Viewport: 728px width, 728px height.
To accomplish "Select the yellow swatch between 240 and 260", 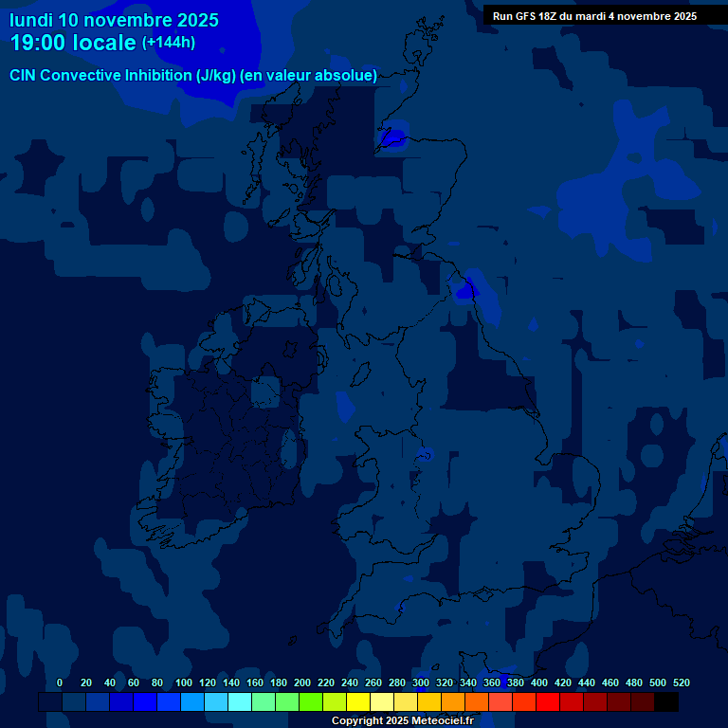I will pos(358,701).
